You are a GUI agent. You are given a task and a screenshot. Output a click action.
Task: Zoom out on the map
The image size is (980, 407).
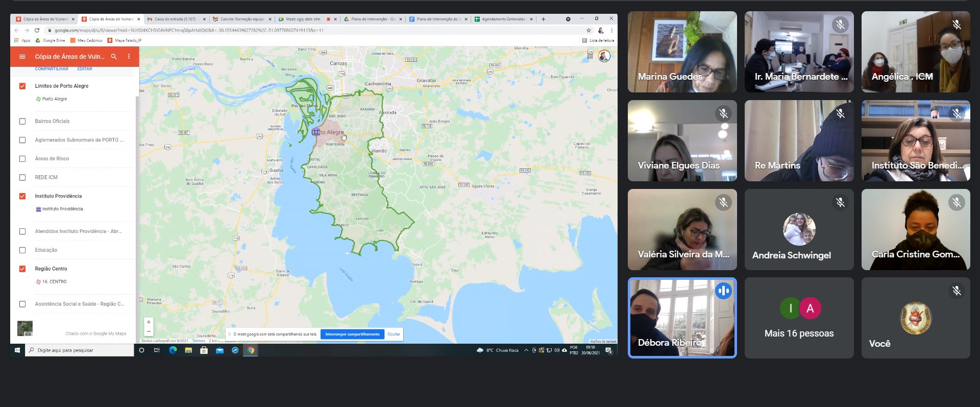(x=149, y=331)
